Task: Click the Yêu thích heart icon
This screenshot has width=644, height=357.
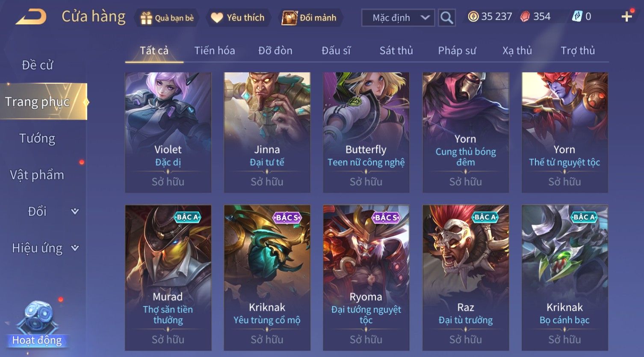Action: (217, 18)
